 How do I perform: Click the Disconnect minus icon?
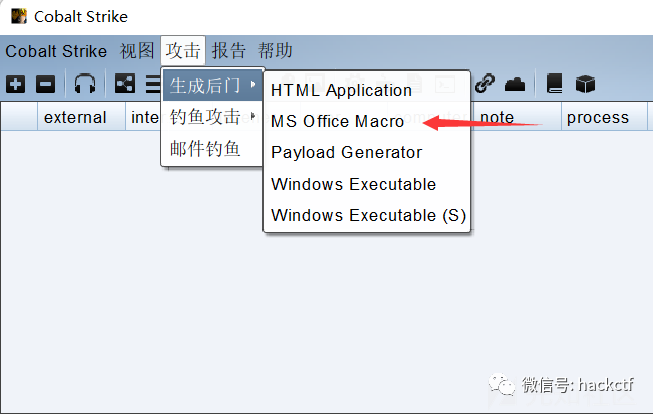[x=45, y=85]
